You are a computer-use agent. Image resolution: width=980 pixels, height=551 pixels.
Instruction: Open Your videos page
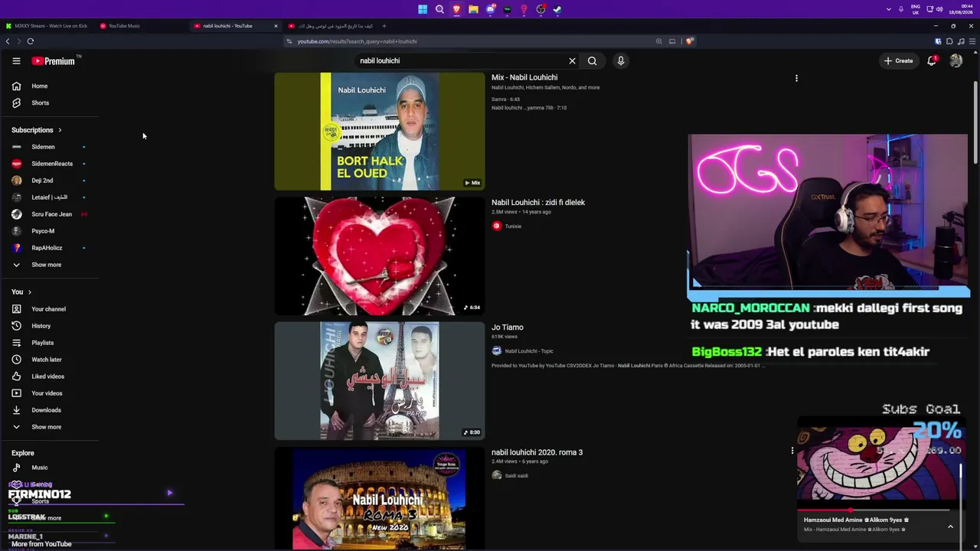(x=37, y=393)
